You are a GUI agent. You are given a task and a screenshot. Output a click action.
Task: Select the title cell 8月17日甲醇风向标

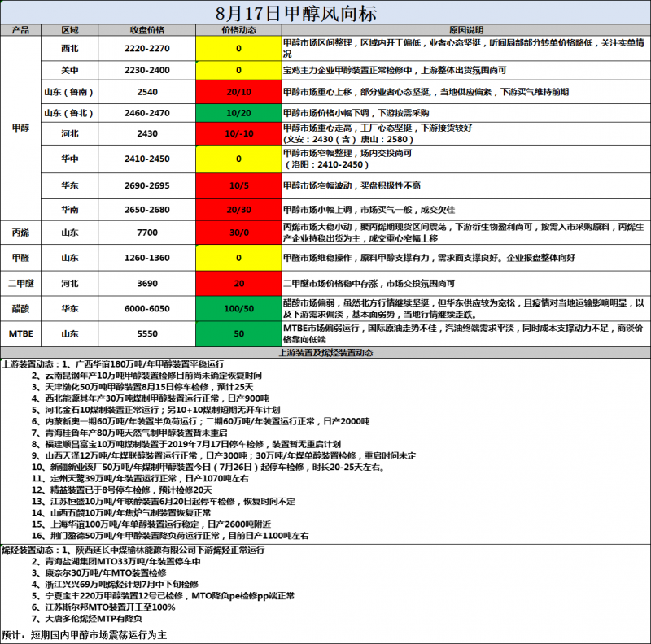pyautogui.click(x=325, y=13)
